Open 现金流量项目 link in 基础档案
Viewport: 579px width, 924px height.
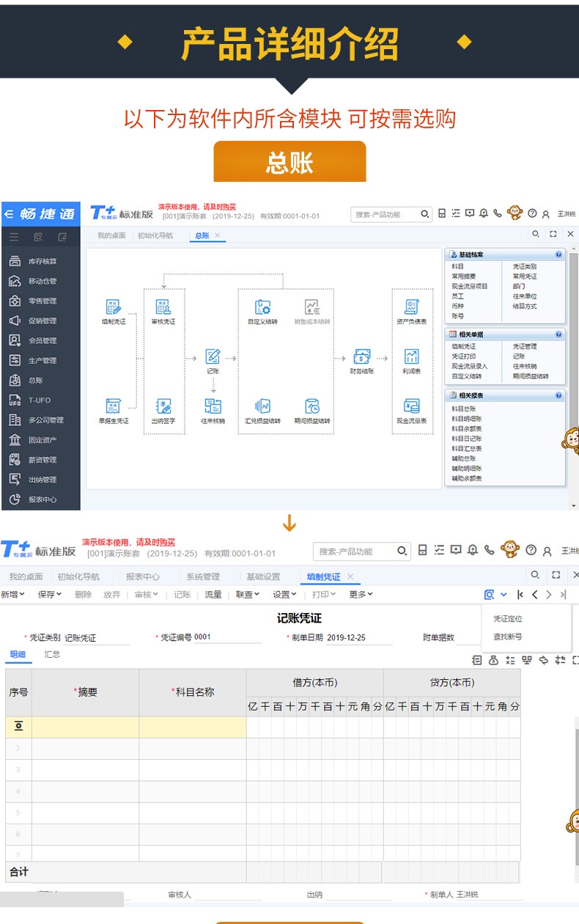pos(469,286)
